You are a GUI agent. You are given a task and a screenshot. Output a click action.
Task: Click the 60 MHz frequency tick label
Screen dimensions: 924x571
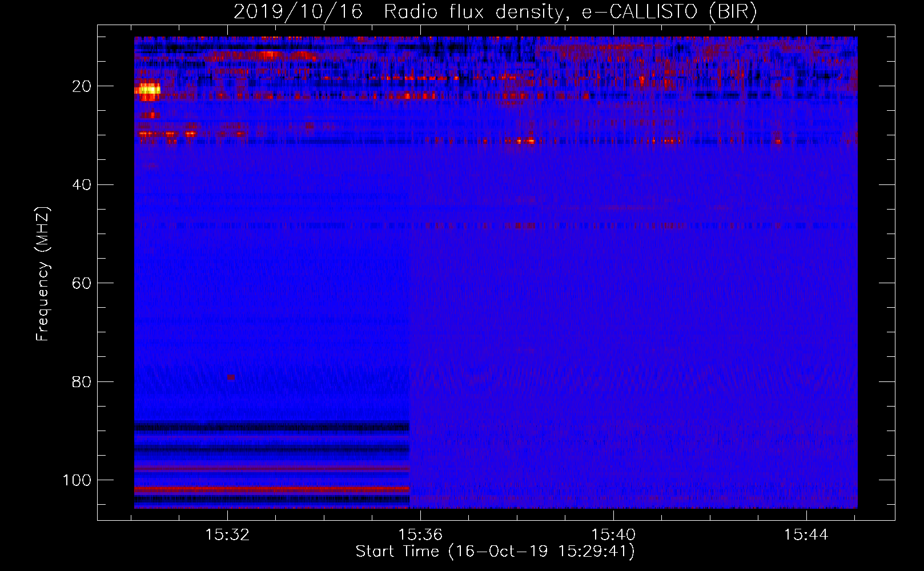click(82, 283)
